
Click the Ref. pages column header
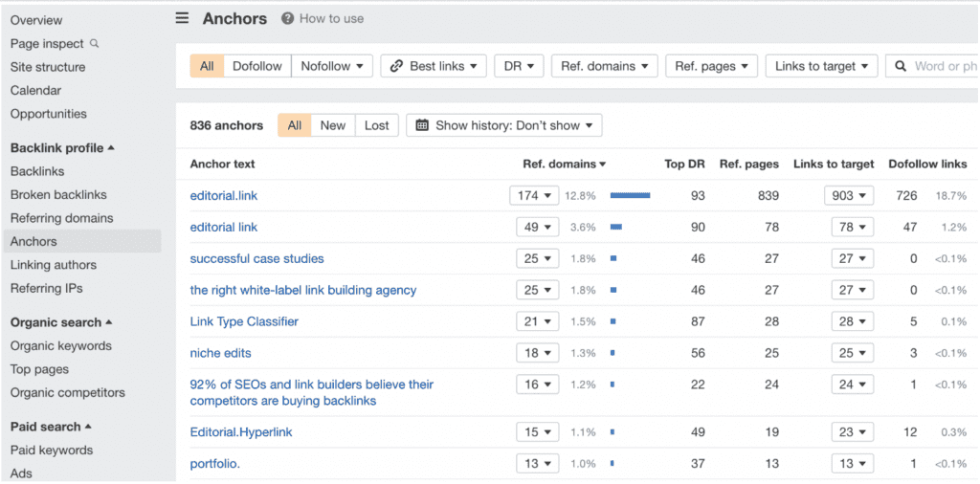(748, 165)
